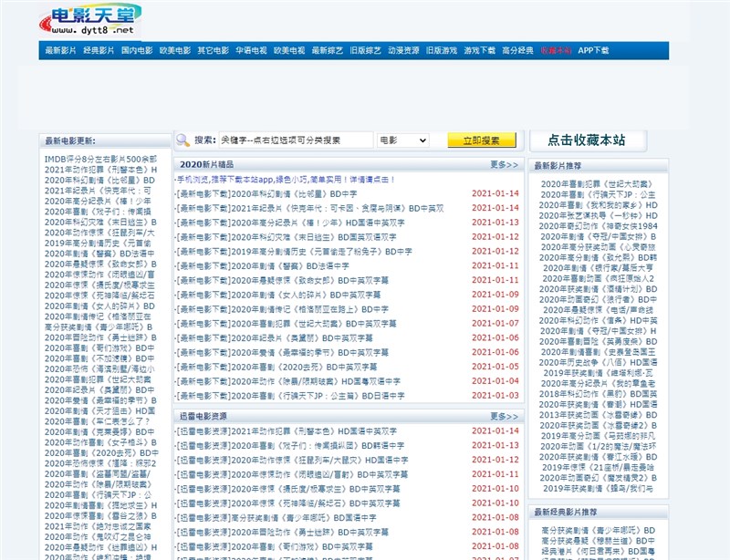Go to 国内电影 nav item
This screenshot has height=560, width=730.
click(x=137, y=50)
